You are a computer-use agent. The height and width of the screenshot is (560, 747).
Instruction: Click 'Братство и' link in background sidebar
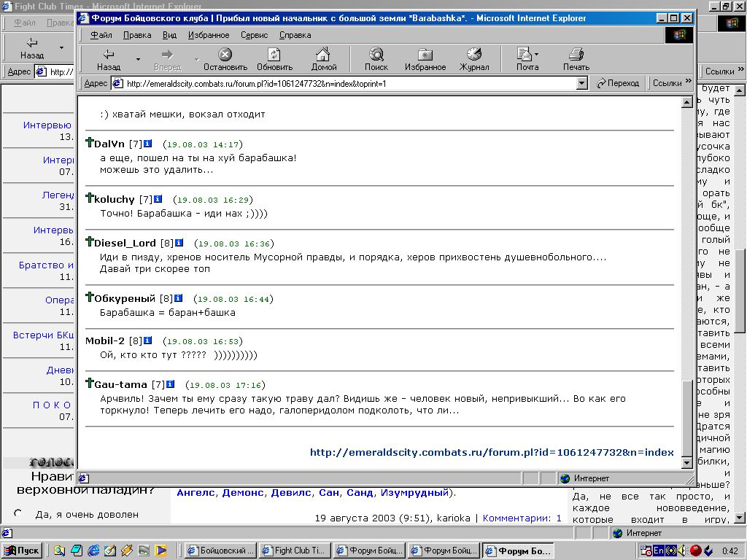(46, 265)
